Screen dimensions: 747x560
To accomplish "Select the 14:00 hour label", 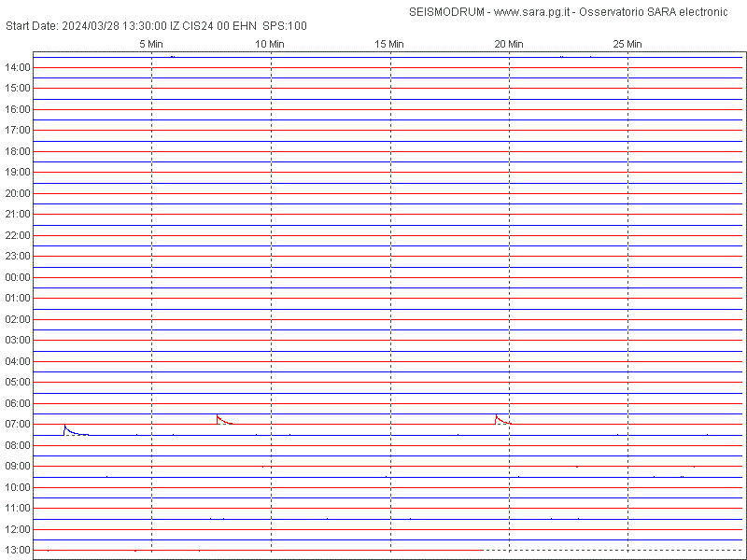I will 18,67.
